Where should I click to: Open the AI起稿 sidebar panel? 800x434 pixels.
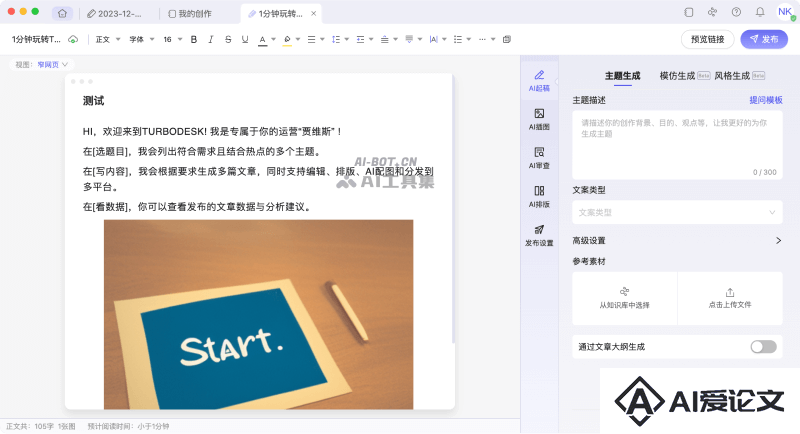point(539,81)
